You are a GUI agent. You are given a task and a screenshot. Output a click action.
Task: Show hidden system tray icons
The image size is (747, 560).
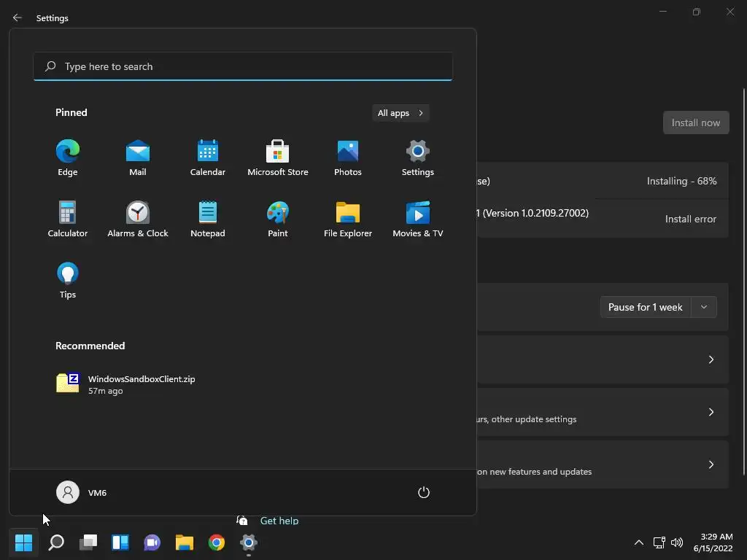pos(639,542)
